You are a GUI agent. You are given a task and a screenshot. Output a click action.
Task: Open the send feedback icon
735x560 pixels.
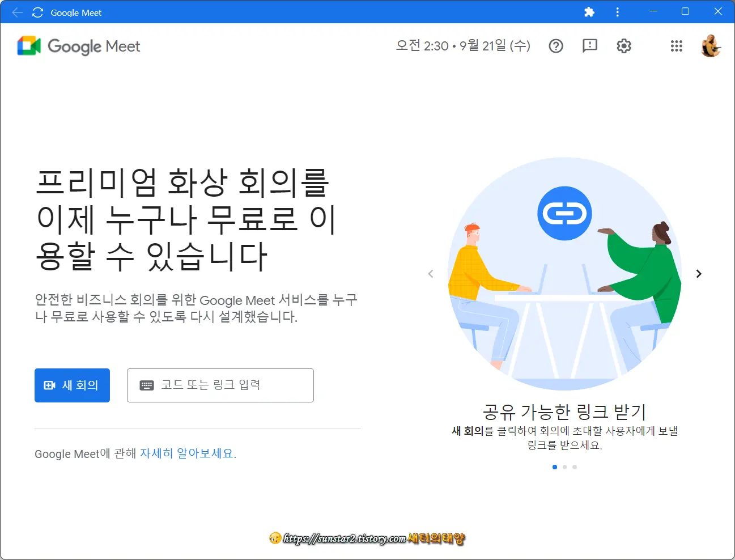(590, 46)
